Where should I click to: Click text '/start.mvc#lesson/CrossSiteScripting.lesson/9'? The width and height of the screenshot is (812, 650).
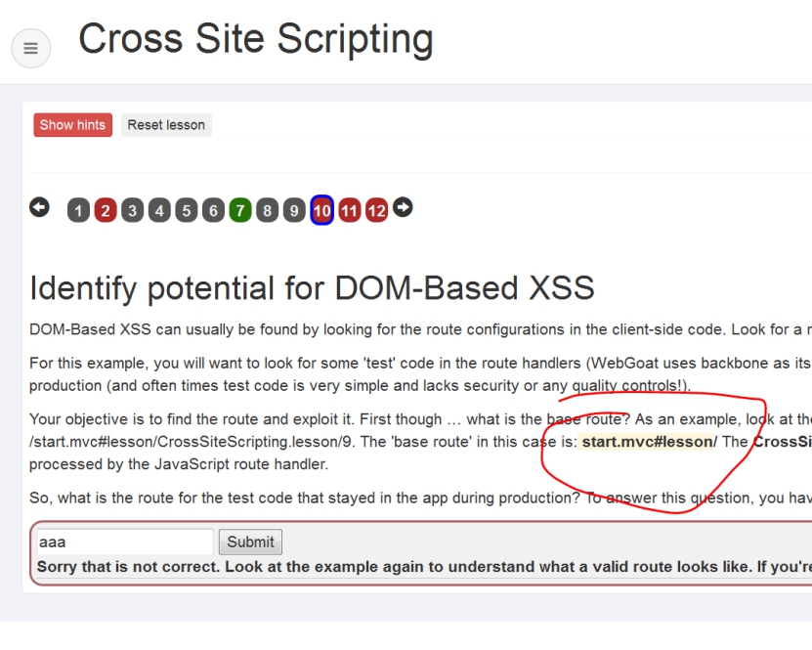[192, 442]
